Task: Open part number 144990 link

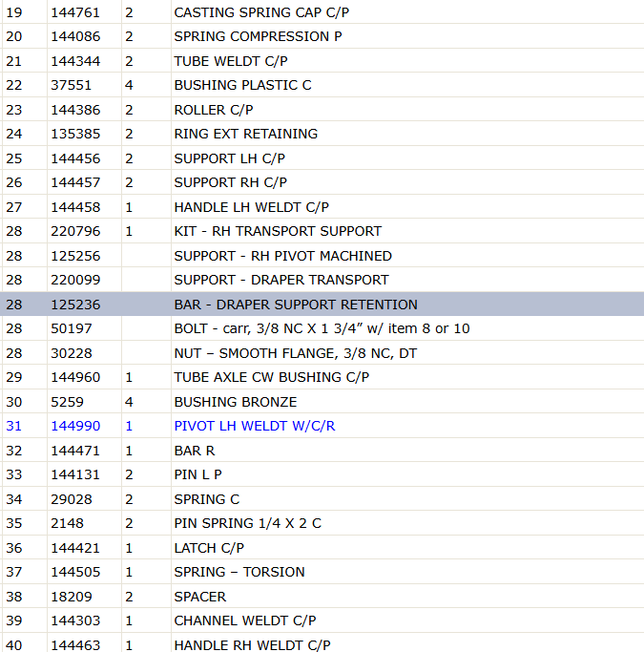Action: pyautogui.click(x=75, y=426)
